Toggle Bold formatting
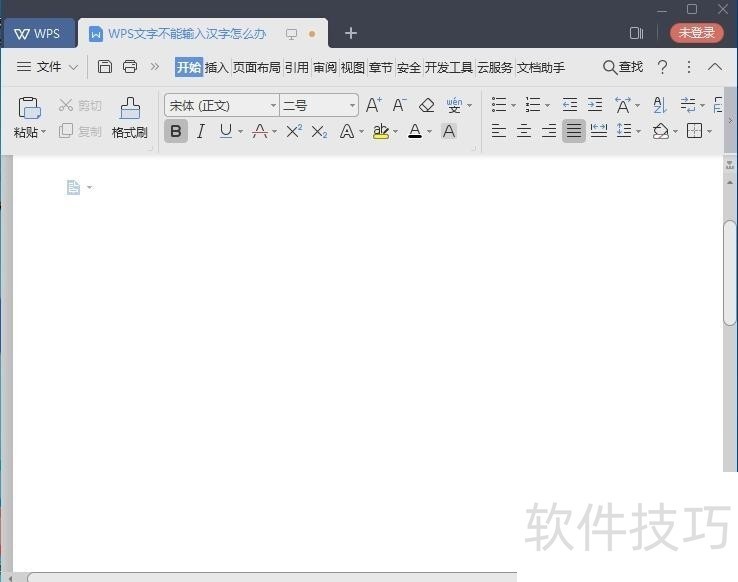This screenshot has width=738, height=582. click(176, 131)
